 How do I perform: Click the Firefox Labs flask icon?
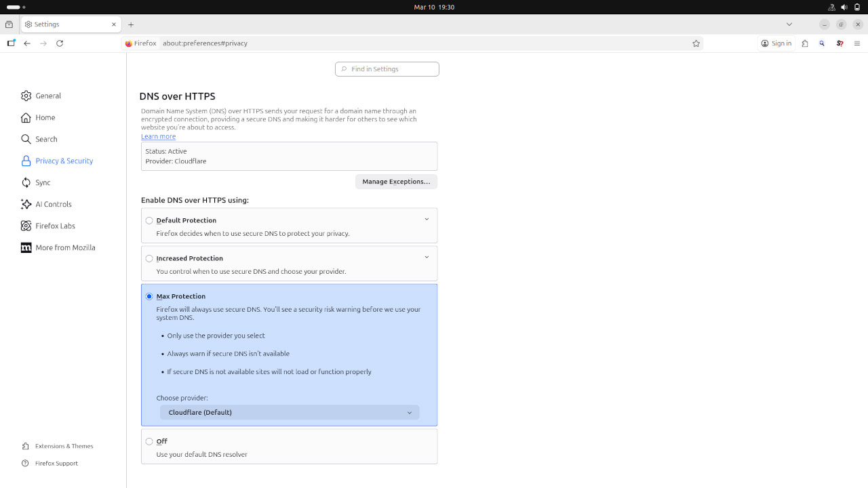26,226
